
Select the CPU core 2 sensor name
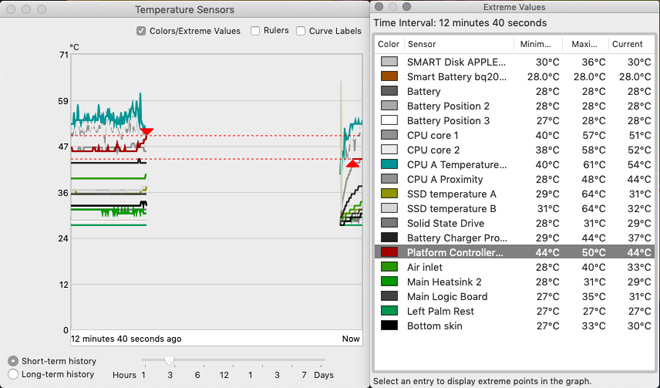(x=433, y=150)
